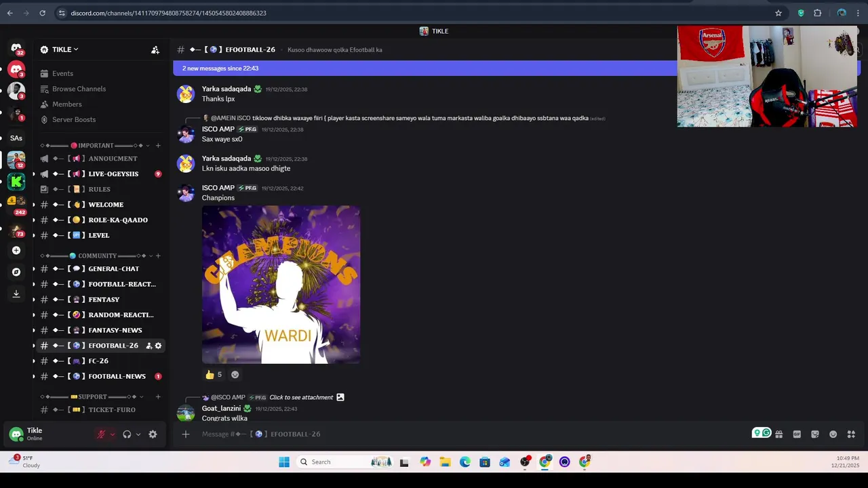Image resolution: width=868 pixels, height=488 pixels.
Task: Bookmark this page with star icon
Action: (x=778, y=13)
